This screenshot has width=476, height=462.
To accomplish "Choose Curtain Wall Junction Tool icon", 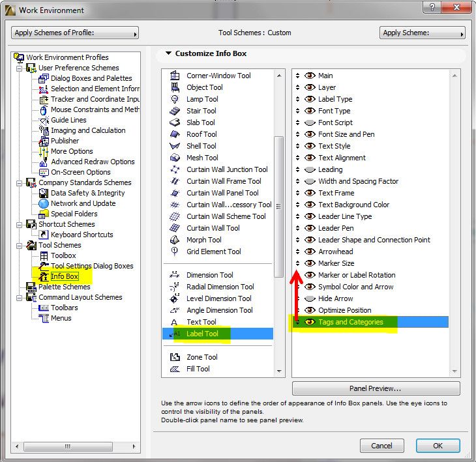I will (x=175, y=169).
